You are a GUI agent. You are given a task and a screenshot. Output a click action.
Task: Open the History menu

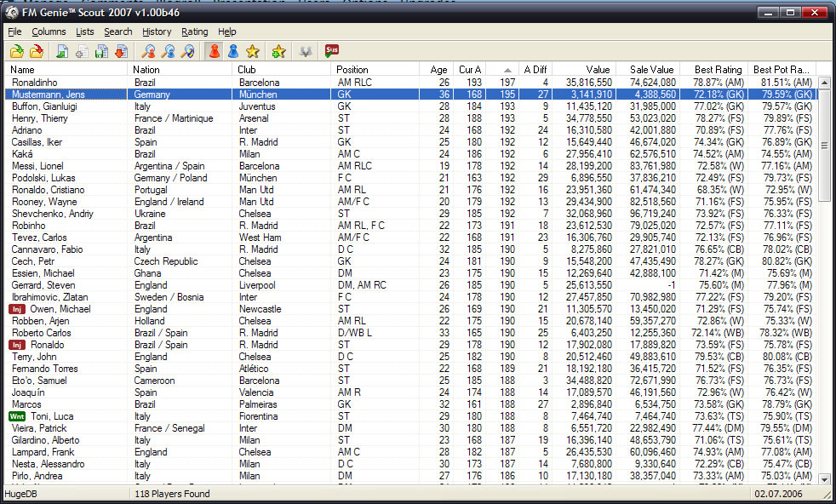(157, 31)
